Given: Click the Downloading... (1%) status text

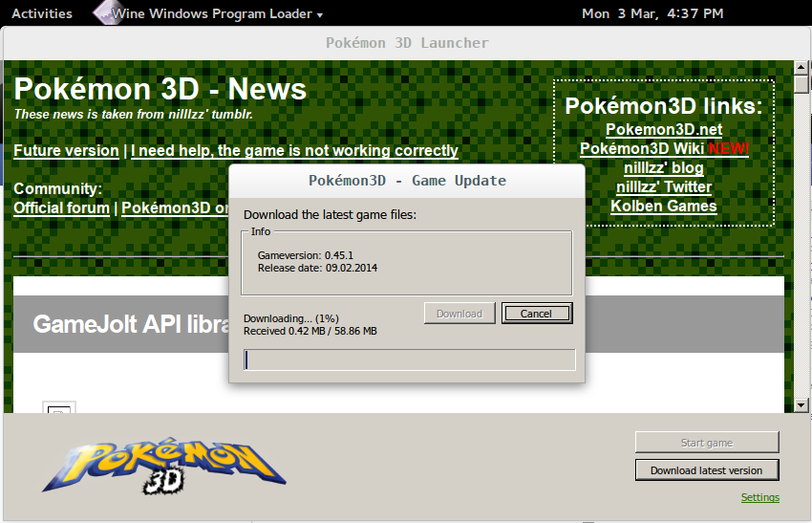Looking at the screenshot, I should coord(291,318).
